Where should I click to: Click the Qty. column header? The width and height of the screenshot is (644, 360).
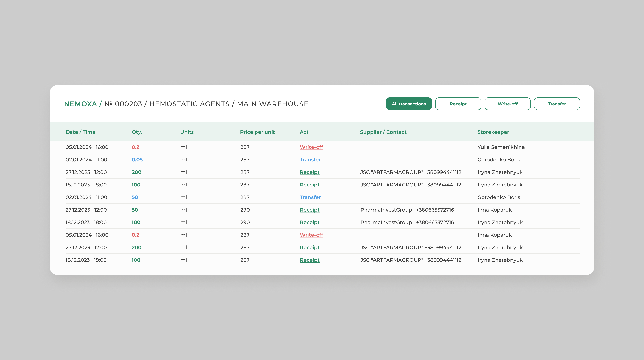137,132
